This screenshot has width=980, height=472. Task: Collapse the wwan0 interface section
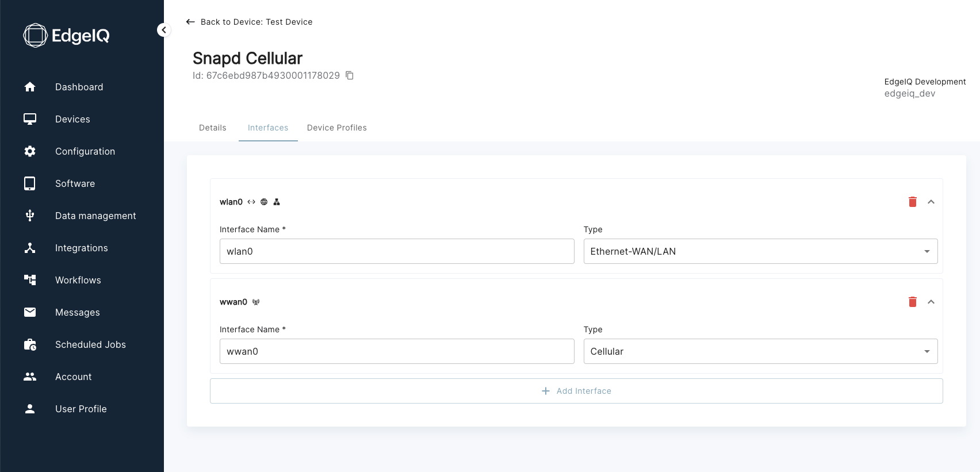pyautogui.click(x=931, y=302)
